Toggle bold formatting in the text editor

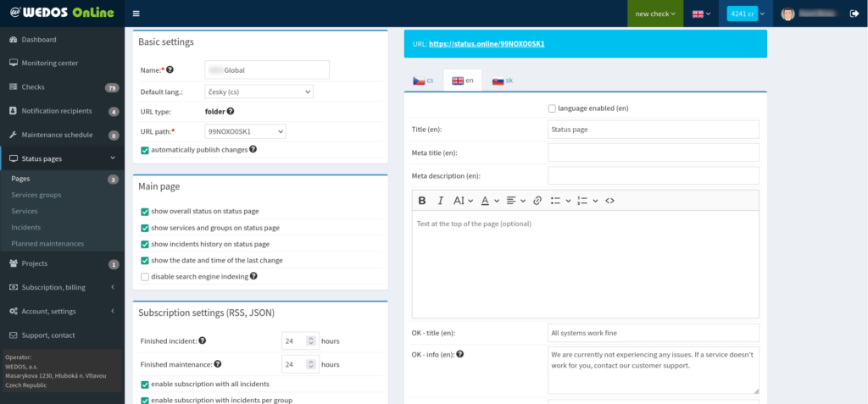[422, 201]
